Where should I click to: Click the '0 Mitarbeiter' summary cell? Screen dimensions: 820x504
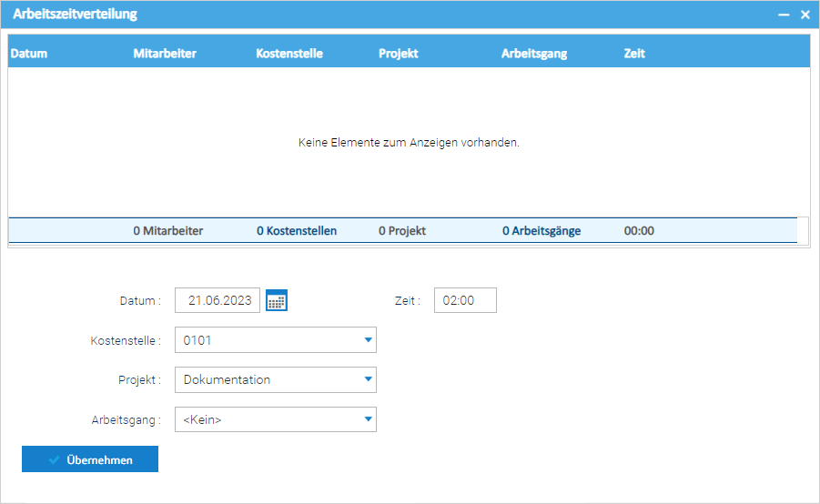[x=168, y=231]
